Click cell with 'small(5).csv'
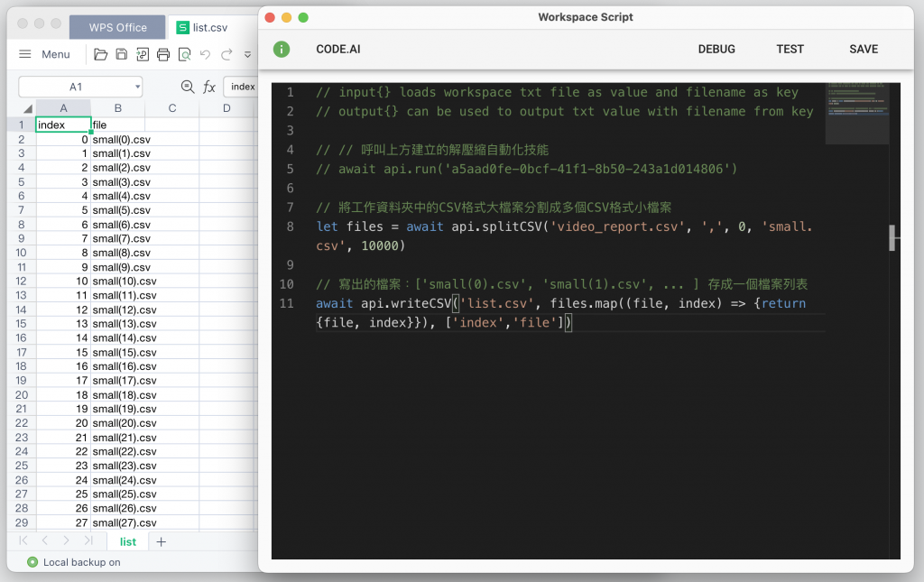Viewport: 924px width, 582px height. [x=122, y=210]
